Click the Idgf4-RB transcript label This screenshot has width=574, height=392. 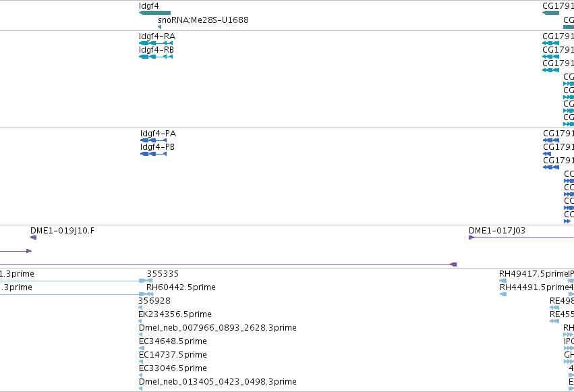(156, 50)
